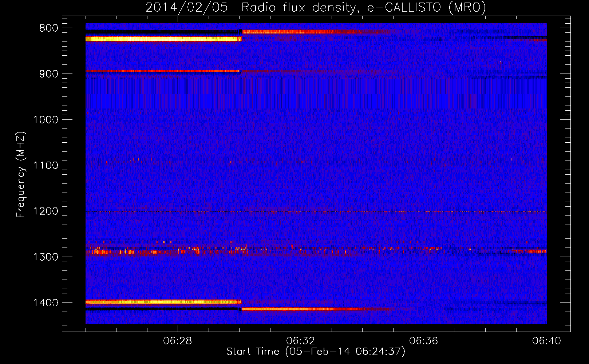The image size is (589, 364).
Task: Click the 1200 frequency tick label
Action: click(x=46, y=211)
